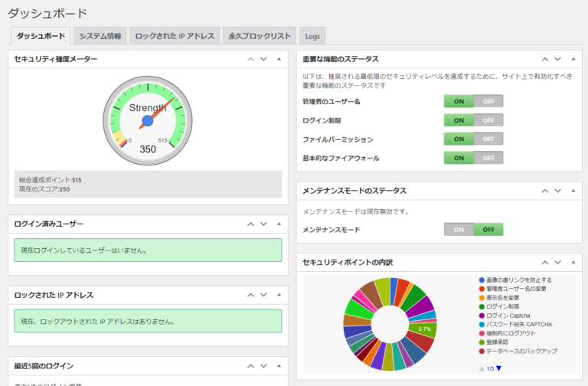Select 画像の直リンクを防止する legend entry
The height and width of the screenshot is (386, 588).
(x=515, y=280)
